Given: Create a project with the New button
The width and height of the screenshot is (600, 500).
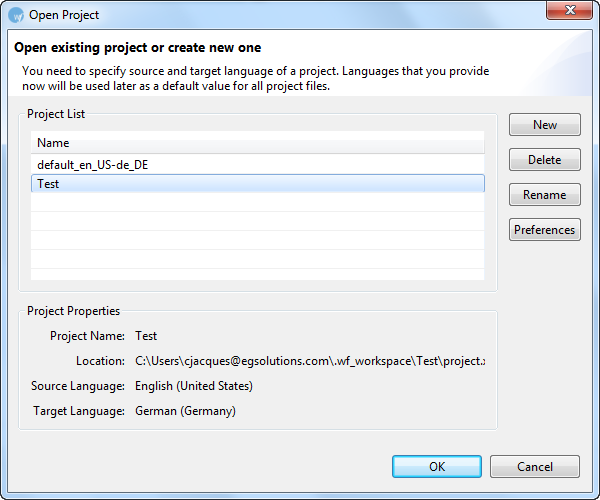Looking at the screenshot, I should pos(545,124).
